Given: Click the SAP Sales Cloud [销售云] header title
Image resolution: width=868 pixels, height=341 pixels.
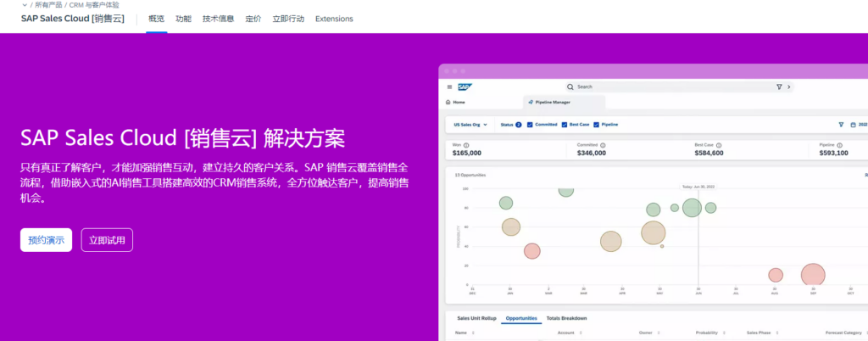Looking at the screenshot, I should click(73, 19).
